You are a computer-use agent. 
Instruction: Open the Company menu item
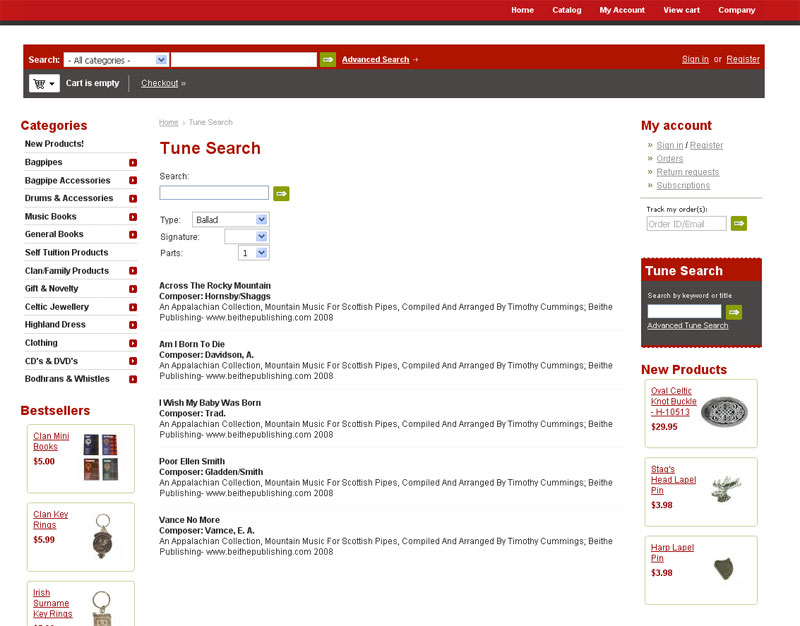736,10
